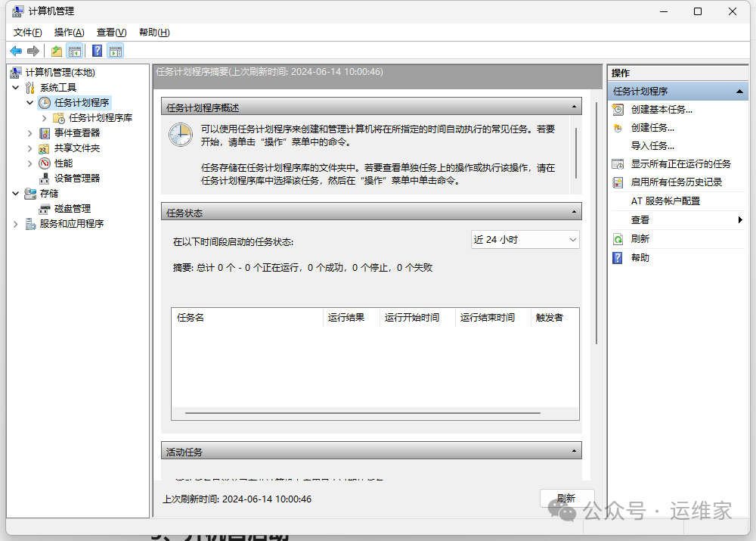Click the 系统工具 tools icon
756x541 pixels.
coord(30,87)
